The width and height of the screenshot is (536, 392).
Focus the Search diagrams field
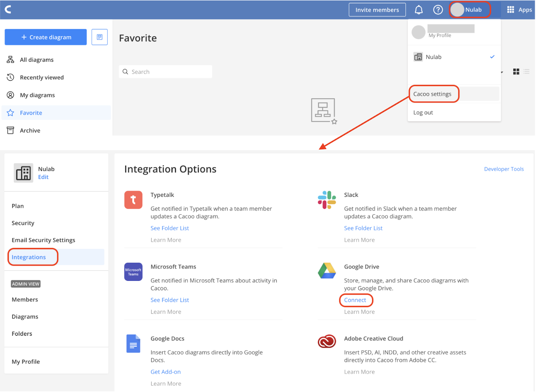165,72
